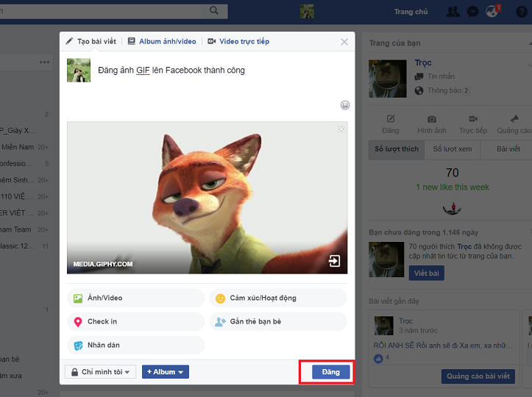Select the Số lượt xem tab
Screen dimensions: 532x397
(453, 149)
